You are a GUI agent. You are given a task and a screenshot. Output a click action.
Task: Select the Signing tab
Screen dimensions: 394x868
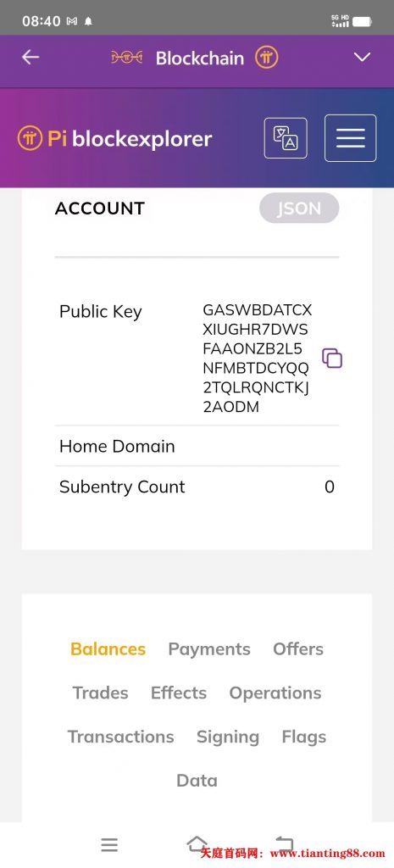(228, 737)
